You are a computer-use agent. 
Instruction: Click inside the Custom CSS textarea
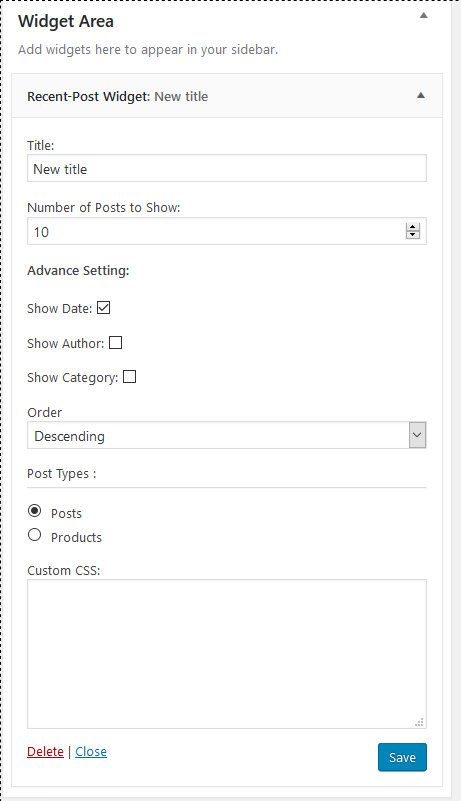pos(226,654)
